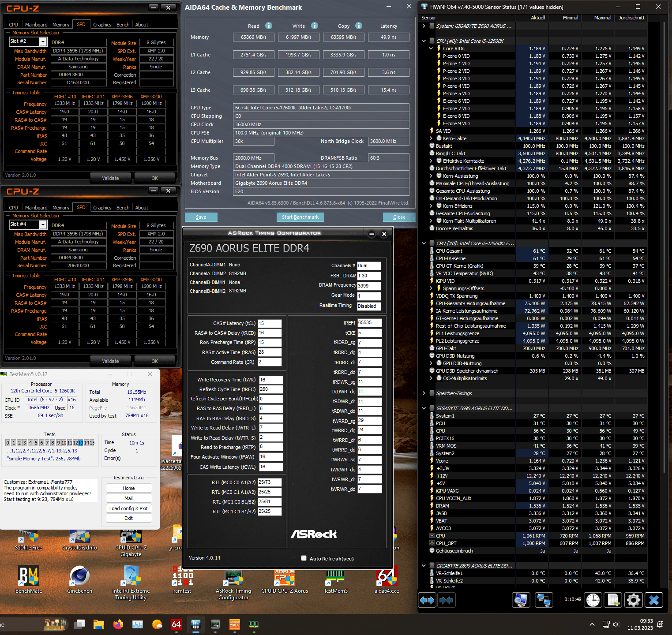
Task: Click the HWiNFO expand columns arrows icon
Action: pos(427,600)
